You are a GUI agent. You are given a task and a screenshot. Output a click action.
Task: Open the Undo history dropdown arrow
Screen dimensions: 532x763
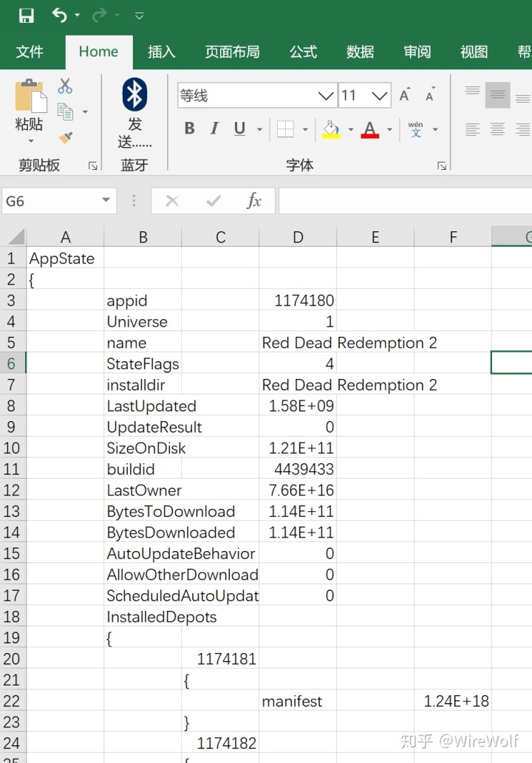pyautogui.click(x=78, y=16)
